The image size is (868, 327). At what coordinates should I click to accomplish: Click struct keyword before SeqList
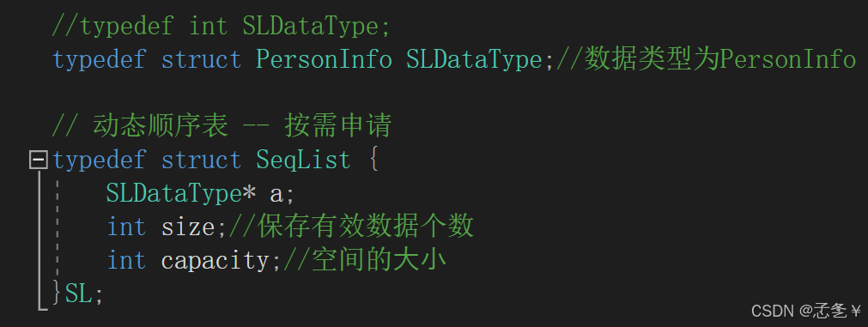(202, 160)
